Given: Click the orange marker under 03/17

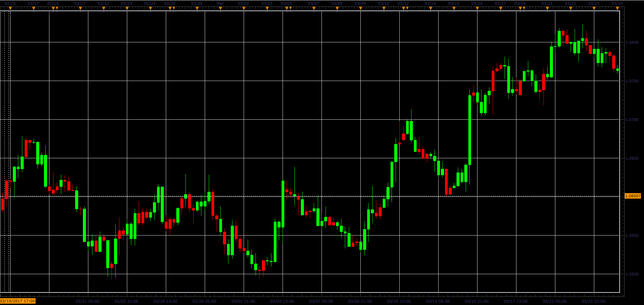Looking at the screenshot, I should coord(501,9).
